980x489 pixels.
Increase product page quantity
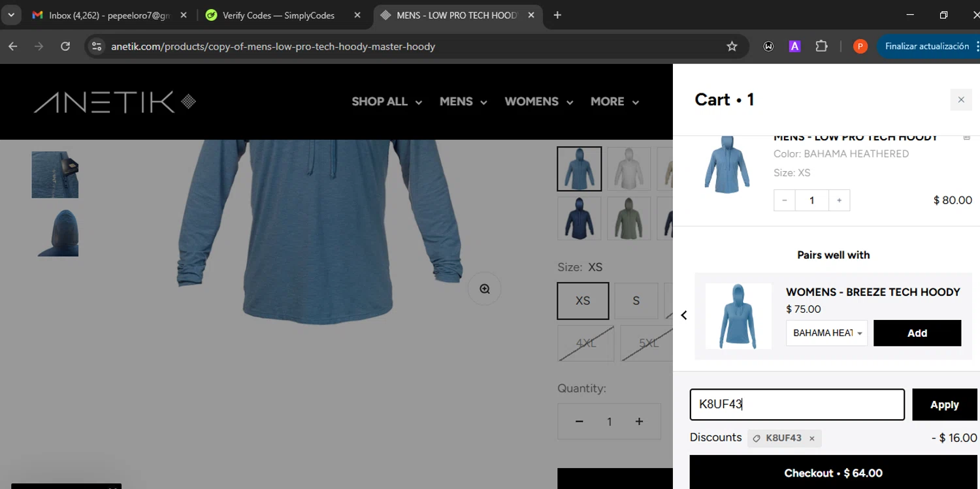(639, 422)
